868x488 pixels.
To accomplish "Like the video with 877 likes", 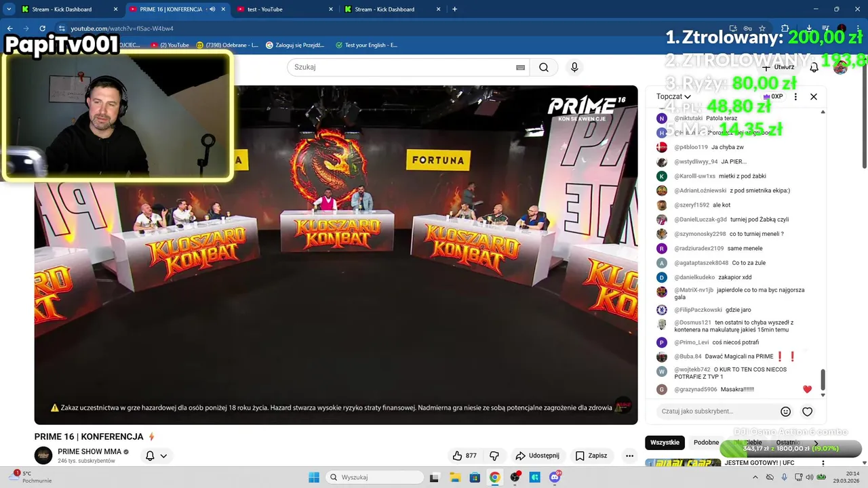I will tap(465, 455).
